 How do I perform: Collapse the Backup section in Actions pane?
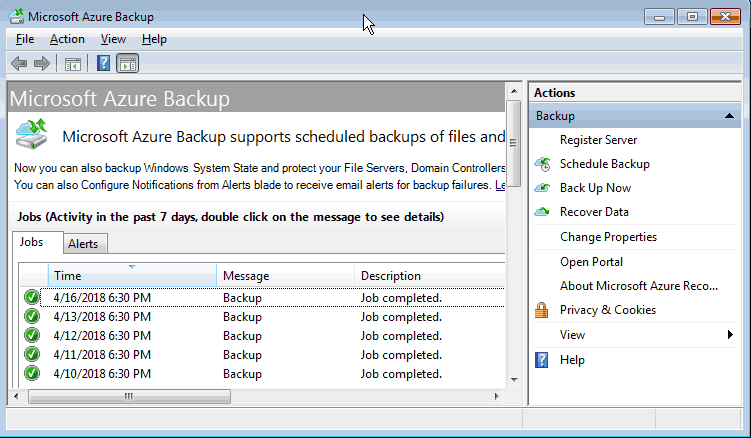[729, 116]
